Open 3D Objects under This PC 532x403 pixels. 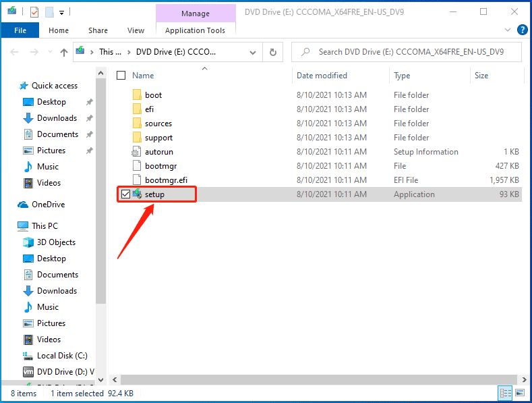tap(56, 242)
